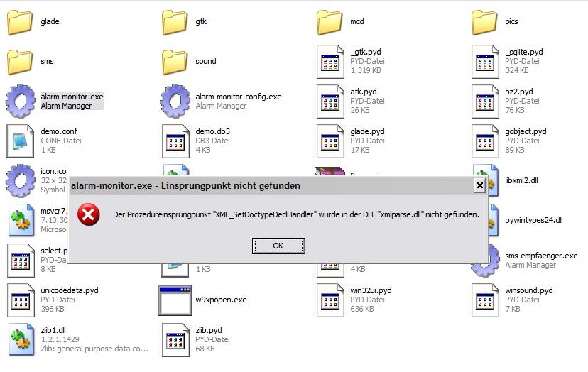This screenshot has width=588, height=372.
Task: Select the winsound.pyd file
Action: (484, 300)
